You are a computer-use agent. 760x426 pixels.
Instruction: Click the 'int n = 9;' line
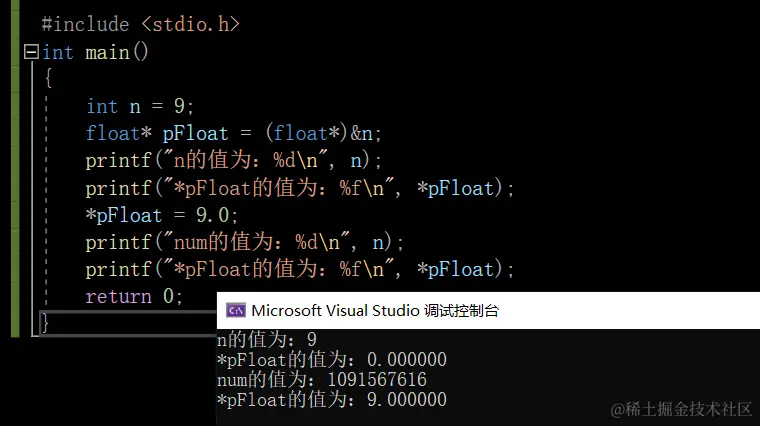pyautogui.click(x=140, y=106)
